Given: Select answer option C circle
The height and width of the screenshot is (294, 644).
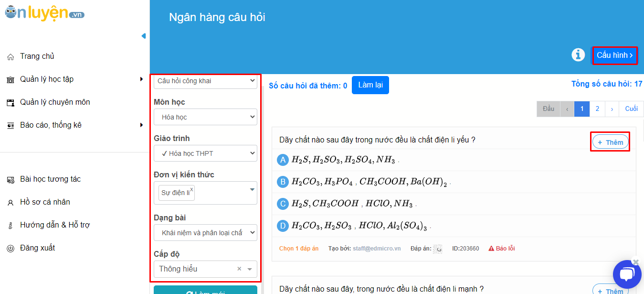Looking at the screenshot, I should (x=283, y=204).
